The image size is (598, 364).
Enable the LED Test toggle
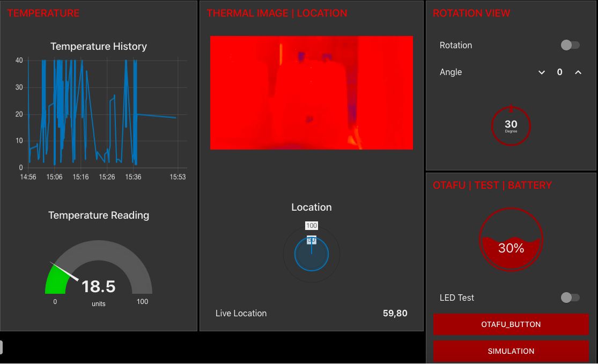pyautogui.click(x=570, y=298)
